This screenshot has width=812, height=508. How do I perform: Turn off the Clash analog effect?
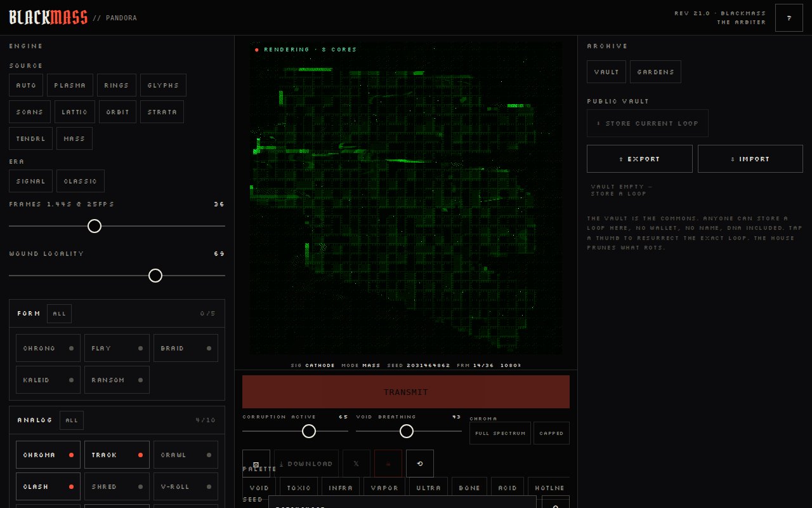(48, 486)
